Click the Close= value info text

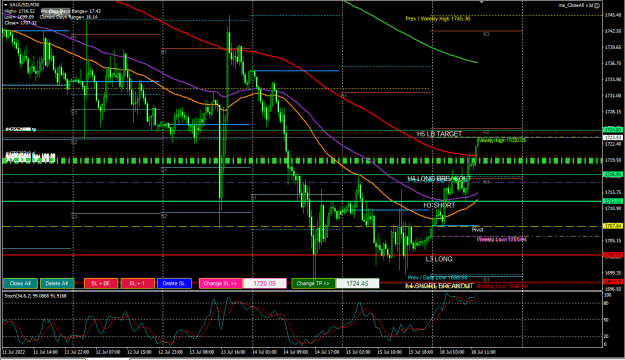(x=20, y=23)
